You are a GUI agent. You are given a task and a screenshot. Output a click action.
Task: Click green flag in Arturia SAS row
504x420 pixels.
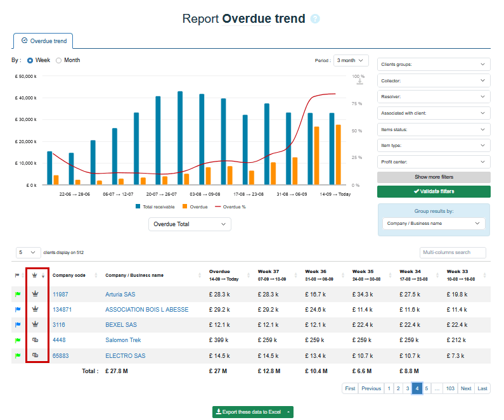[18, 294]
